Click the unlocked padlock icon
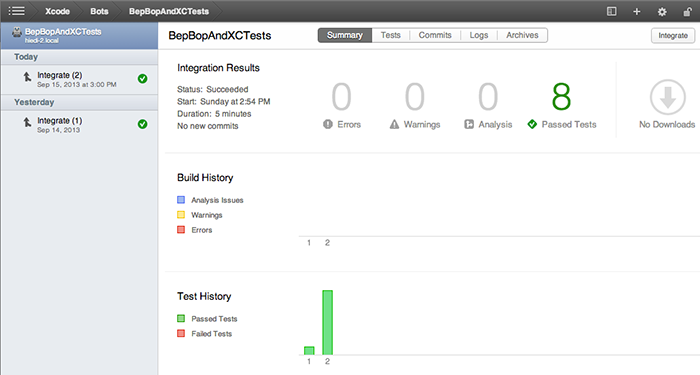 click(x=688, y=12)
